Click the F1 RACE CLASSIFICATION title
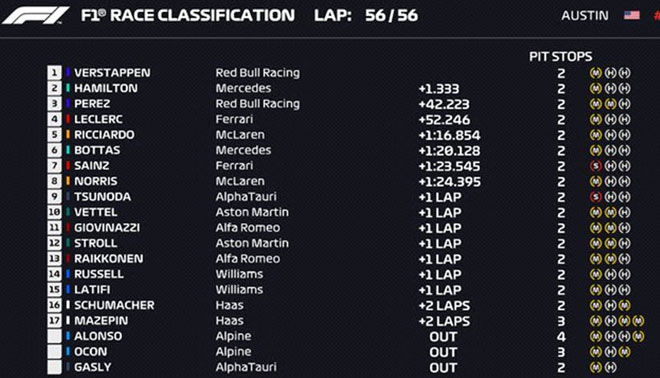 188,16
